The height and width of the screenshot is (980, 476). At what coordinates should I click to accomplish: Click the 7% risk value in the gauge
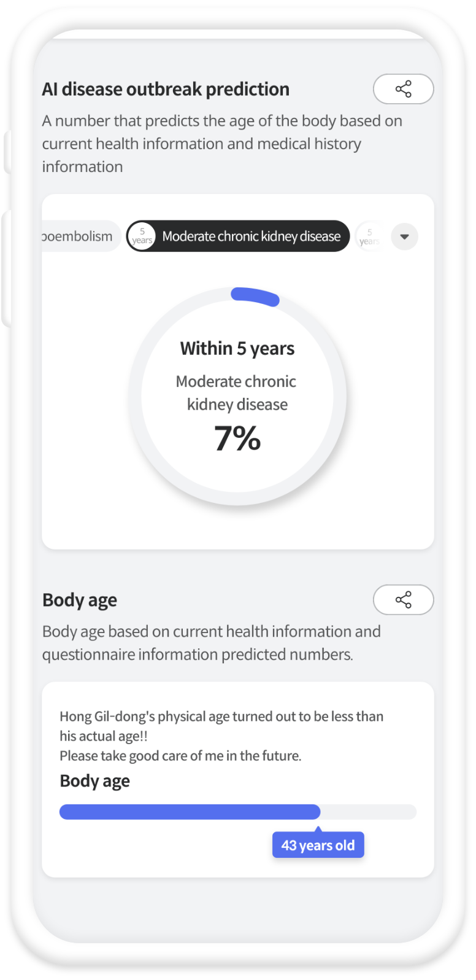[x=237, y=438]
